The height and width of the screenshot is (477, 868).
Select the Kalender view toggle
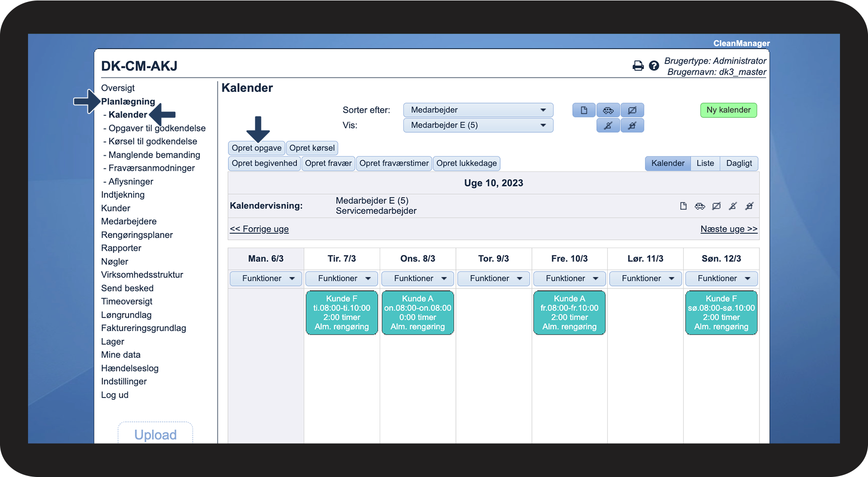[x=668, y=163]
